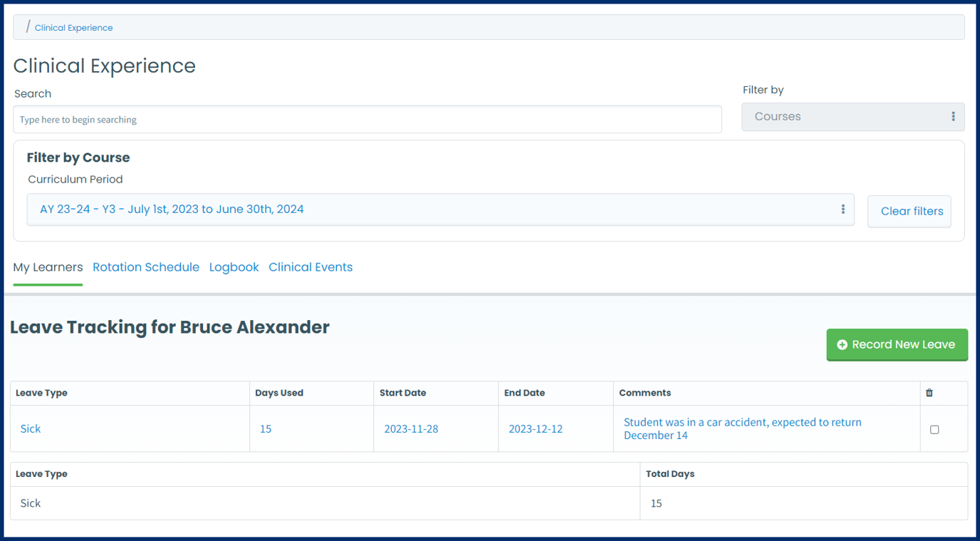Click the Clinical Experience breadcrumb link
The width and height of the screenshot is (980, 541).
click(73, 28)
